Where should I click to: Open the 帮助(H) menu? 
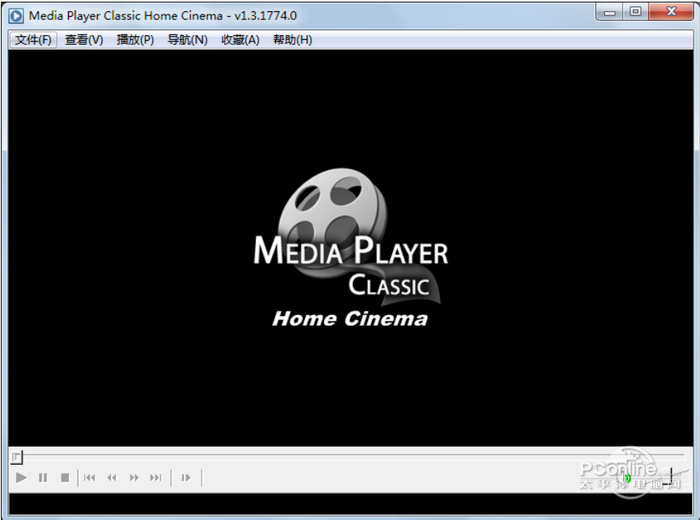pos(292,40)
